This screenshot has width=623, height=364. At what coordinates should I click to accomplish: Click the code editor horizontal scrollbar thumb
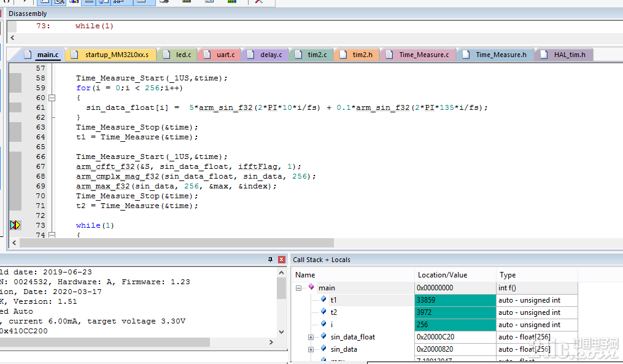(177, 242)
